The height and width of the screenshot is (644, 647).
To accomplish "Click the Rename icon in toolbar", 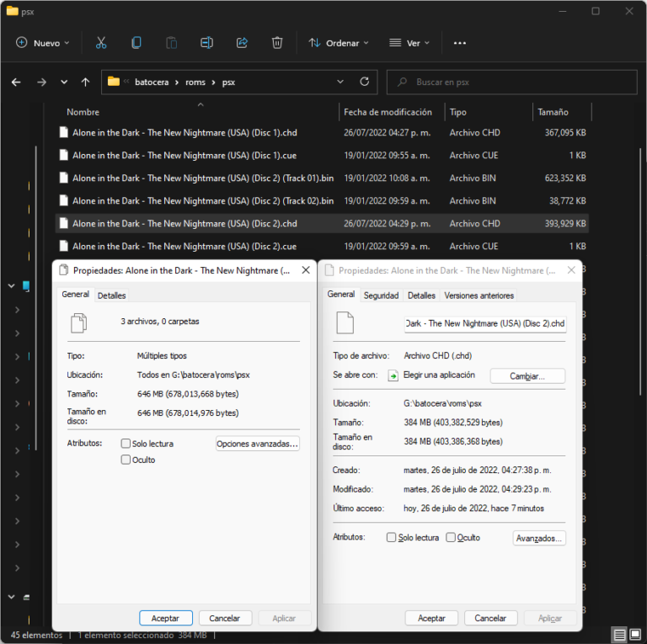I will [206, 43].
